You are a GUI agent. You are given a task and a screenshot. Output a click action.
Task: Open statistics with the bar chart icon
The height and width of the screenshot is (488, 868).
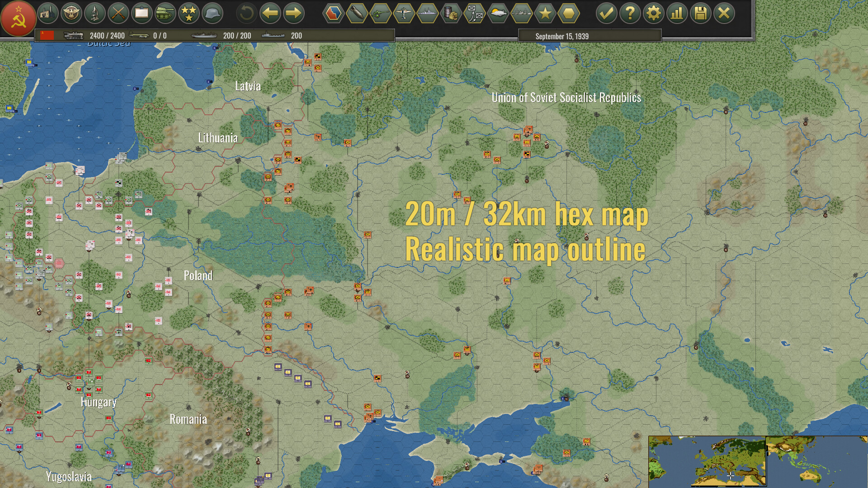coord(677,14)
